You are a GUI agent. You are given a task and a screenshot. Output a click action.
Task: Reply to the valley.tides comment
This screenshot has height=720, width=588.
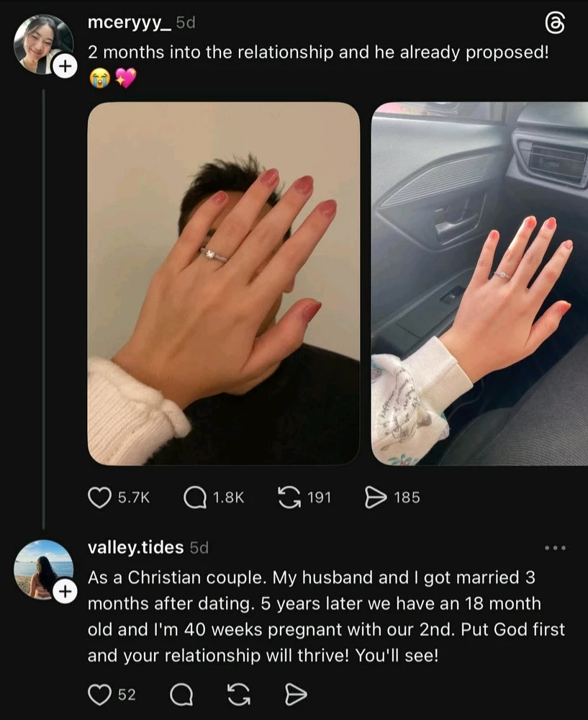(x=181, y=694)
